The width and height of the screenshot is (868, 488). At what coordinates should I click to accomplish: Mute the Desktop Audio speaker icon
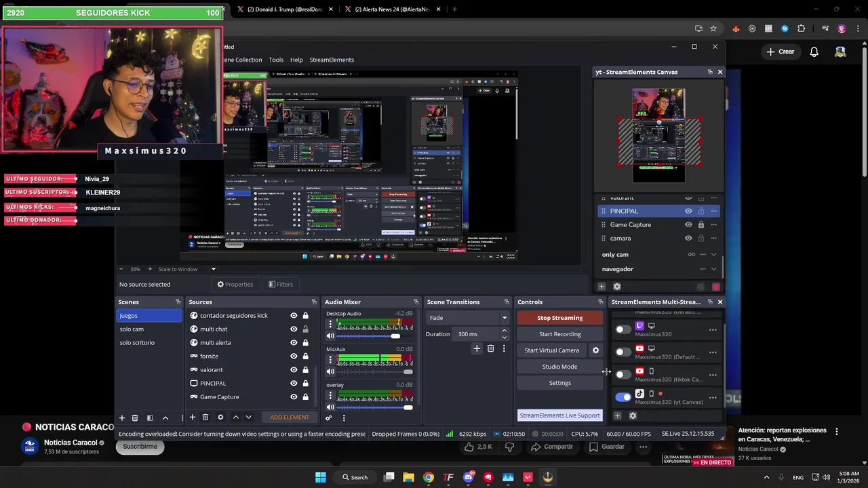coord(330,336)
